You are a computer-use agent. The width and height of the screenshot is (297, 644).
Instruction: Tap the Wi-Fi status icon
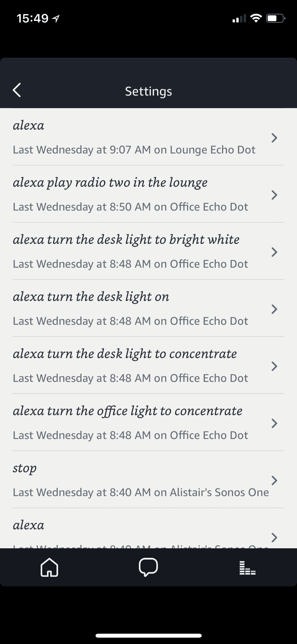pyautogui.click(x=256, y=19)
